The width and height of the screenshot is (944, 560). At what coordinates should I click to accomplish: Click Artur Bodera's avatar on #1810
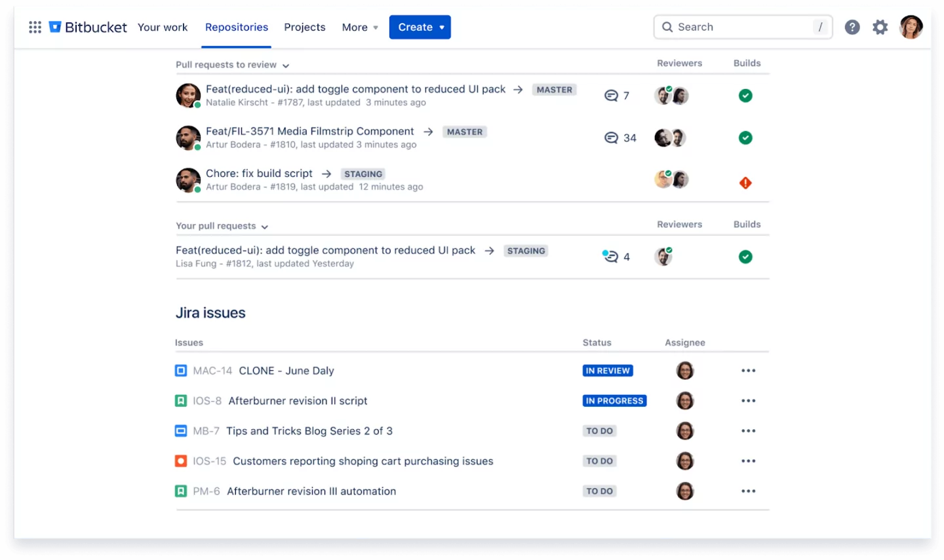pyautogui.click(x=188, y=138)
